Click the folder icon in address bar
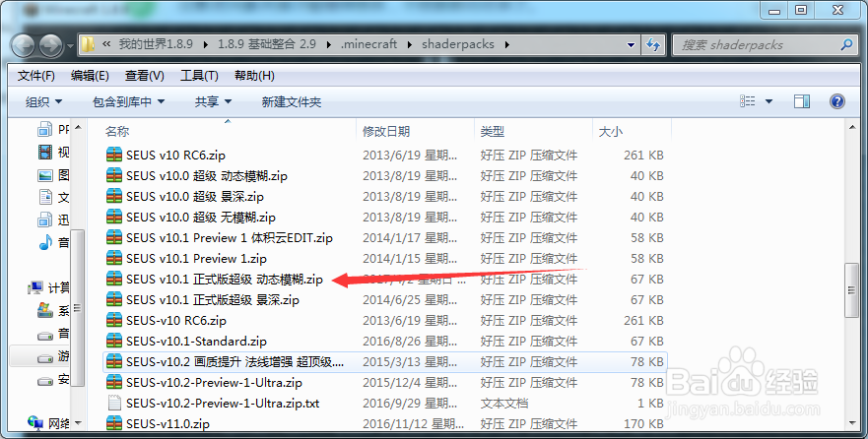The image size is (868, 439). 88,44
